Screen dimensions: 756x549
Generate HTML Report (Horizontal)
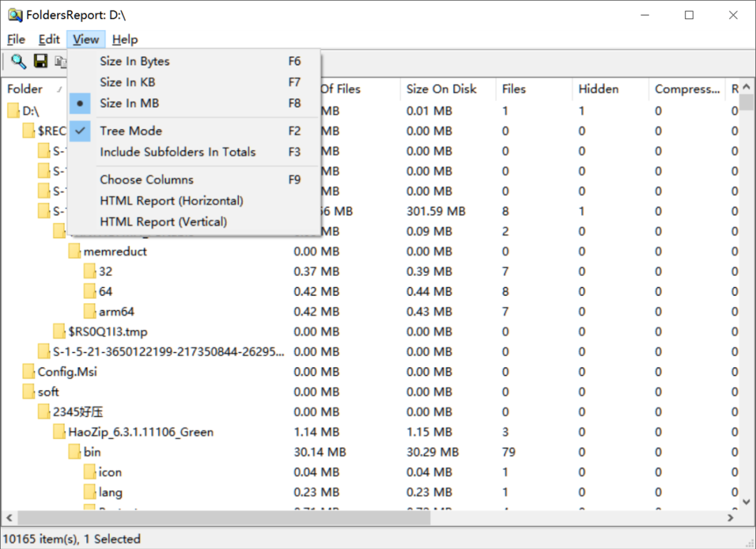(171, 201)
